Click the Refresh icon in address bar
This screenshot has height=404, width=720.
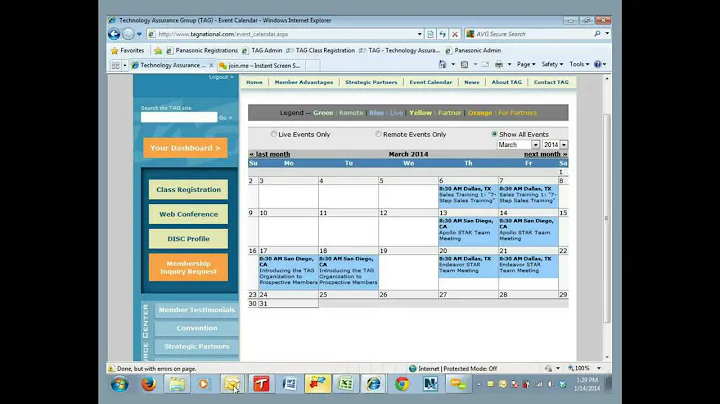coord(442,34)
